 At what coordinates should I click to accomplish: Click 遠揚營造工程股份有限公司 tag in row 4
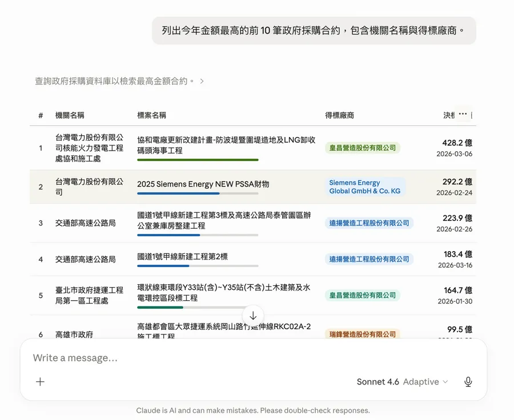click(369, 259)
